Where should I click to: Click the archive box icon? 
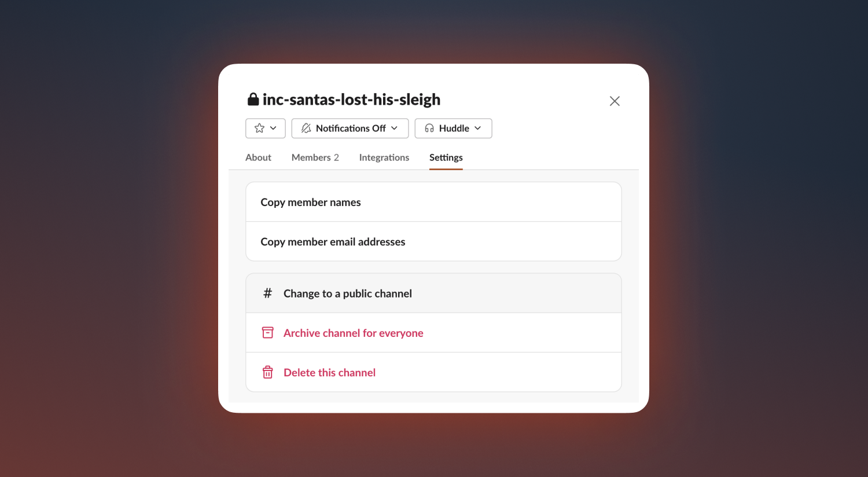click(267, 333)
